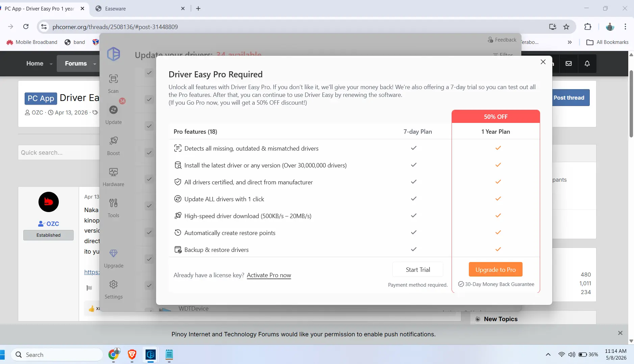This screenshot has width=634, height=364.
Task: Click the browser reload icon
Action: pyautogui.click(x=26, y=27)
